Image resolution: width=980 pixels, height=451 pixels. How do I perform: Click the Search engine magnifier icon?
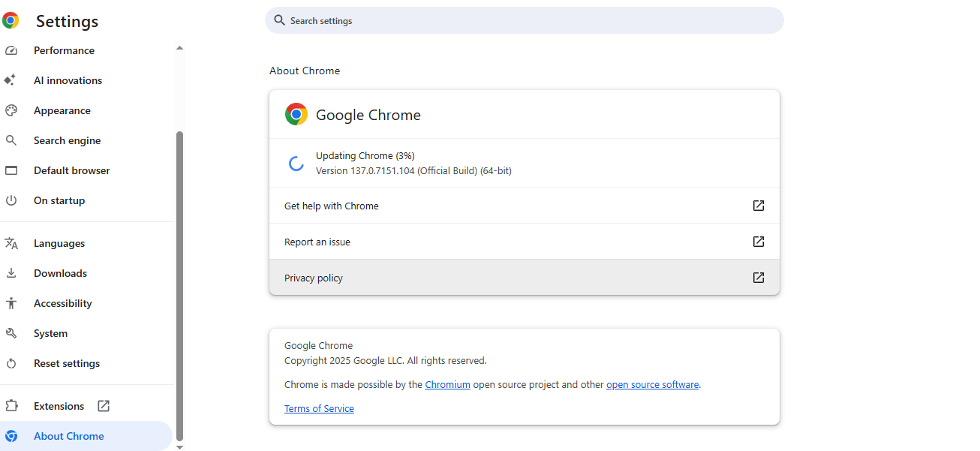point(12,140)
